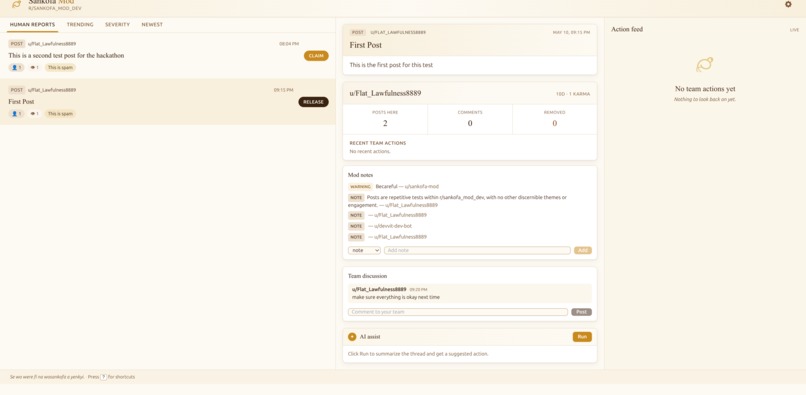The height and width of the screenshot is (395, 806).
Task: Click username on the hackathon post row
Action: click(x=52, y=44)
